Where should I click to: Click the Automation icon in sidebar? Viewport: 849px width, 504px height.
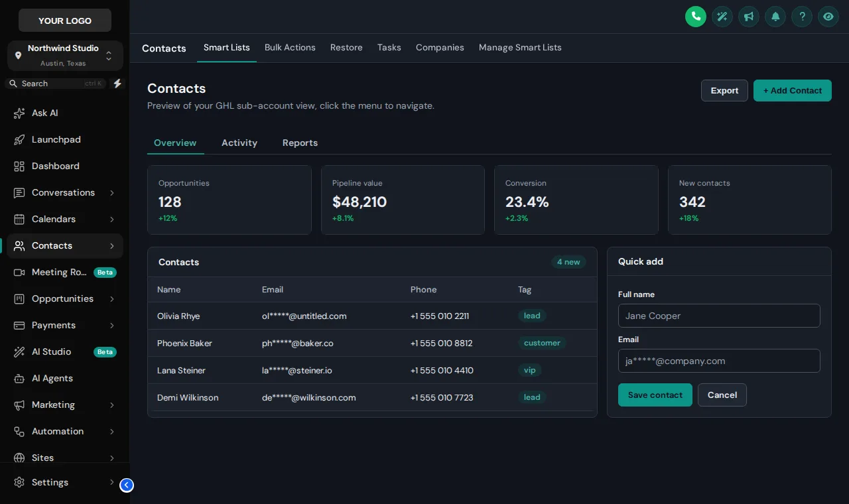(19, 432)
